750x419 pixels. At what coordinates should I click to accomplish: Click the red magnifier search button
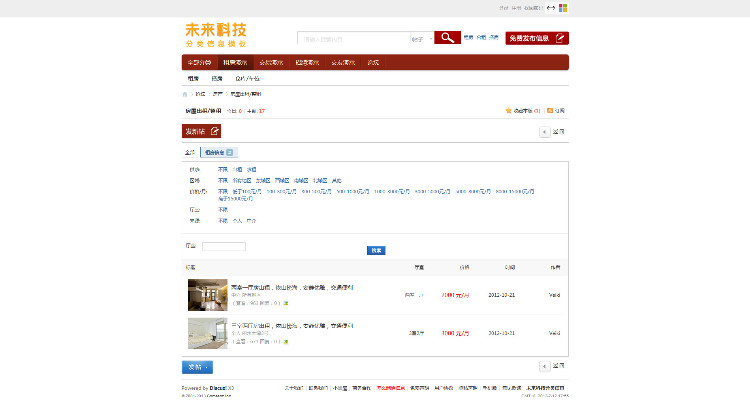(447, 38)
